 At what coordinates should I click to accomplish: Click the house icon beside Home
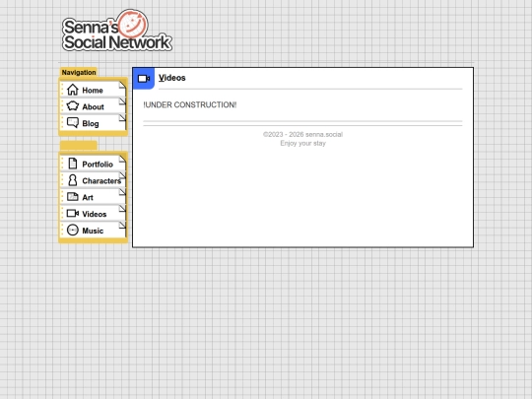pos(73,90)
